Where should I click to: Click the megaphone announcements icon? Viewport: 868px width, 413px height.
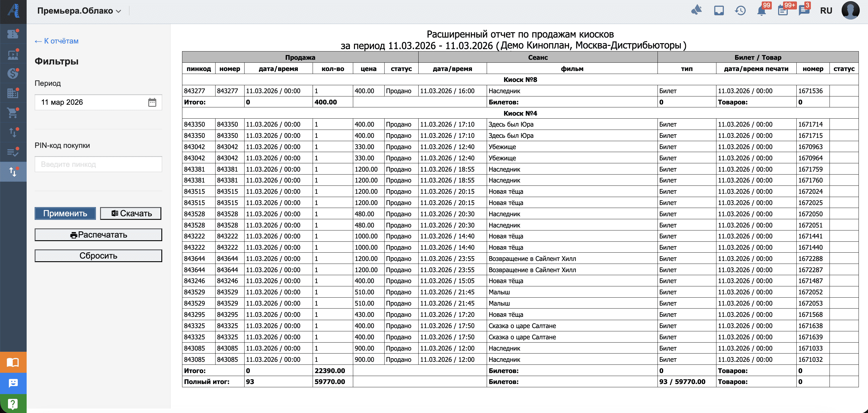click(x=697, y=10)
